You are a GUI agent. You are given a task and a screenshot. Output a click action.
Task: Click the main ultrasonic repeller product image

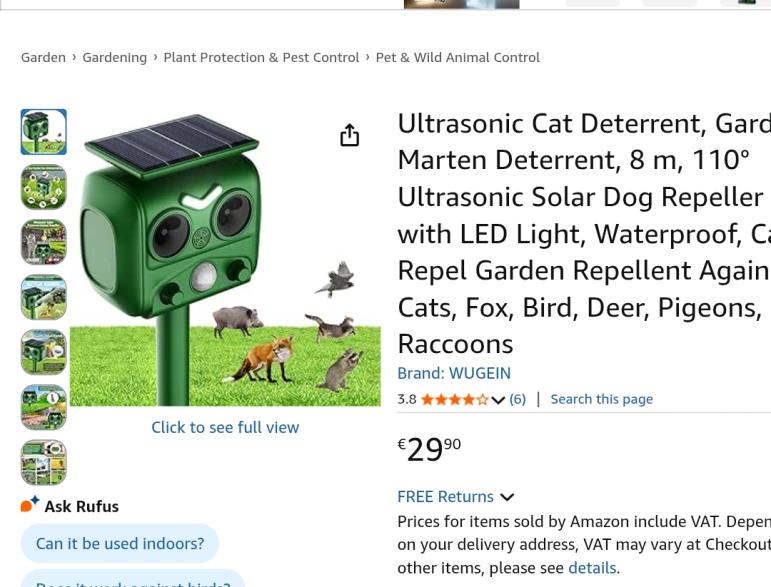(x=225, y=260)
